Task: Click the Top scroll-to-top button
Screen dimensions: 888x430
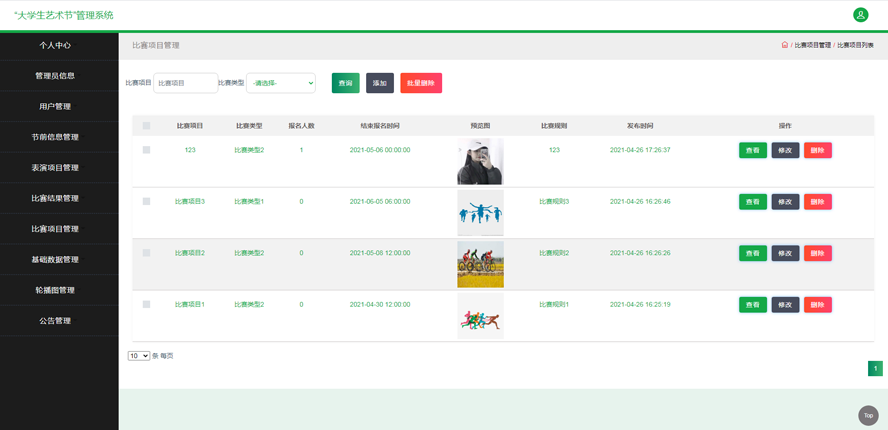Action: pyautogui.click(x=868, y=415)
